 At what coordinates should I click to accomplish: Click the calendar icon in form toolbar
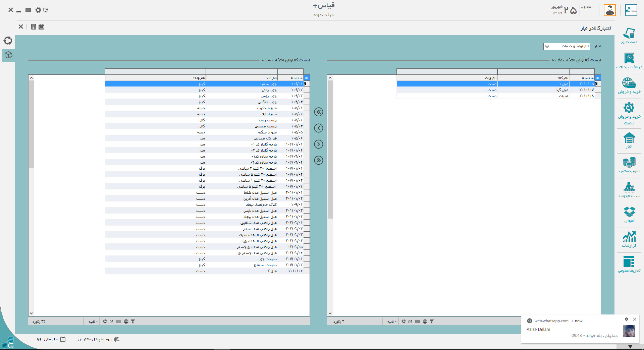point(41,27)
